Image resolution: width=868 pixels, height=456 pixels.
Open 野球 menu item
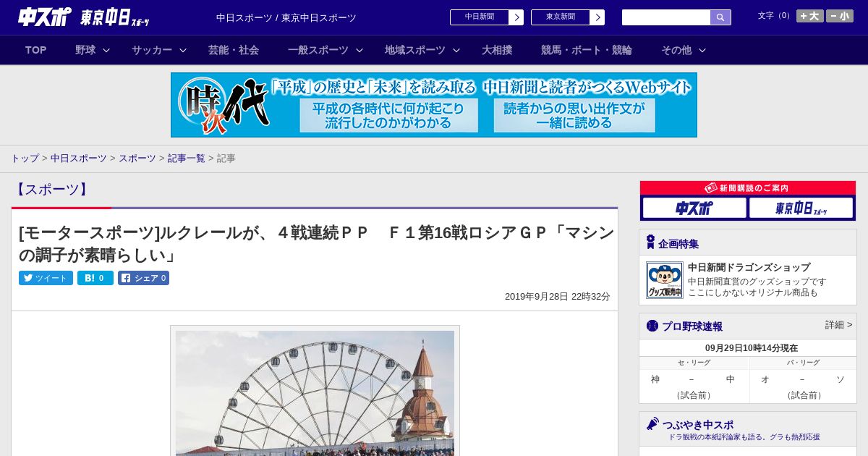(85, 50)
